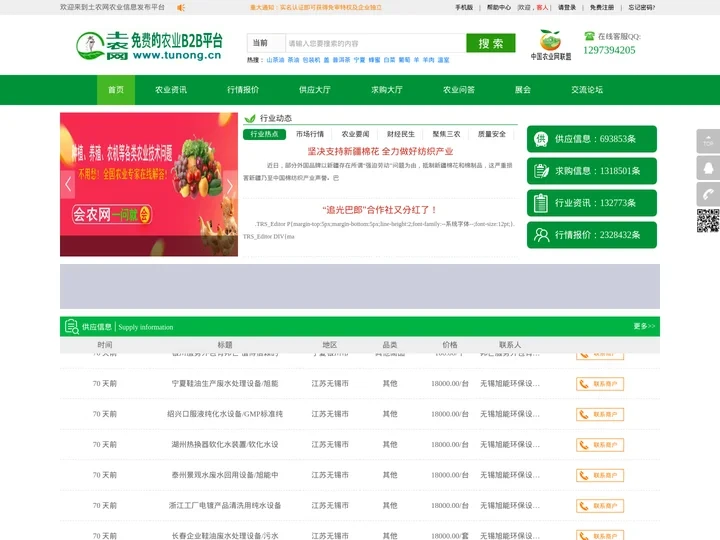Open the orange 重大通知 announcement text
Image resolution: width=720 pixels, height=540 pixels.
click(315, 7)
